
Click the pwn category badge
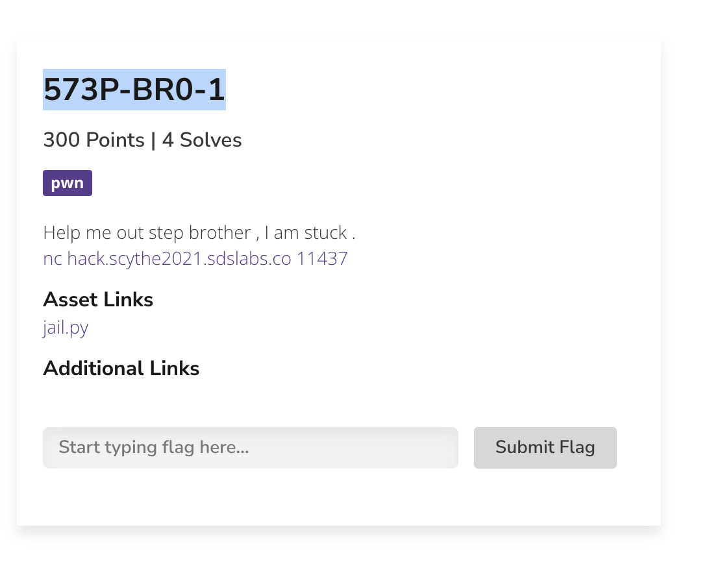click(x=67, y=182)
